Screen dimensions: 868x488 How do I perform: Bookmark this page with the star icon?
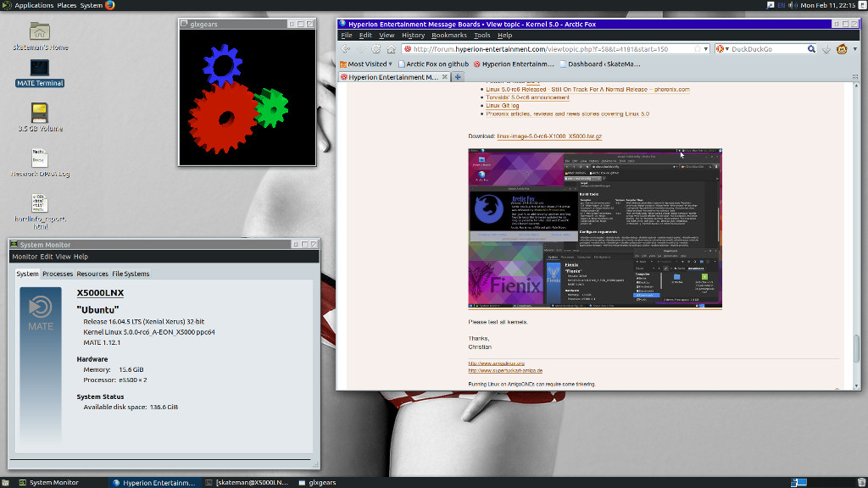697,48
